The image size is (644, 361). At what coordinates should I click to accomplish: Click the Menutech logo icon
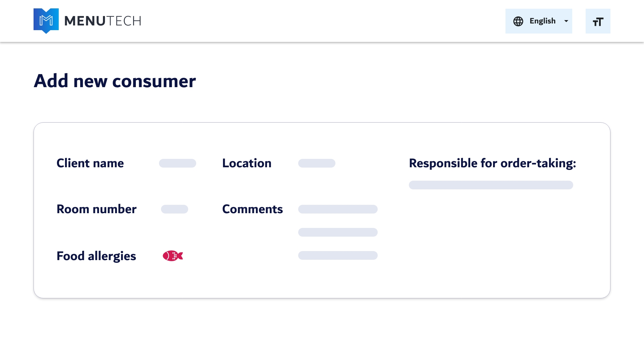[46, 21]
